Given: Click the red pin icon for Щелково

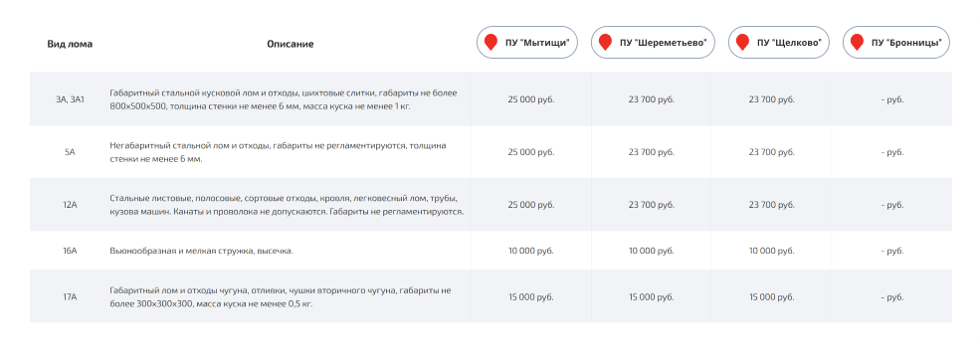Looking at the screenshot, I should pyautogui.click(x=742, y=43).
